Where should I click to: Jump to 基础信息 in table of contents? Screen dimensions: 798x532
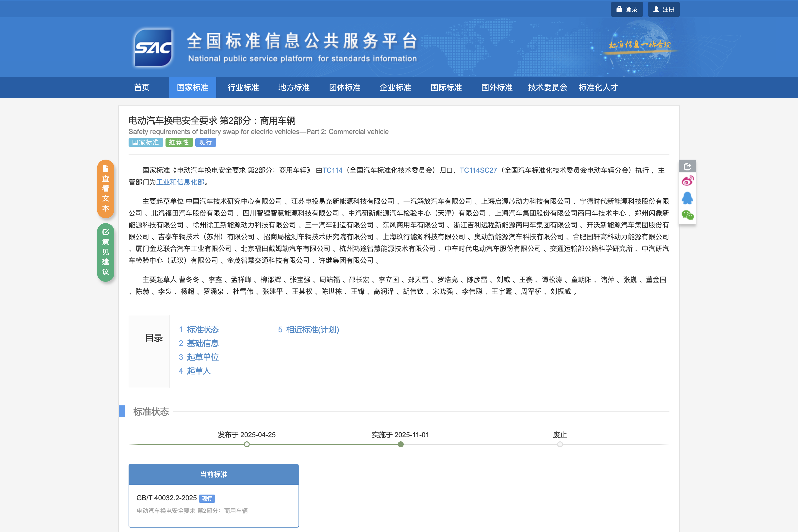(202, 343)
